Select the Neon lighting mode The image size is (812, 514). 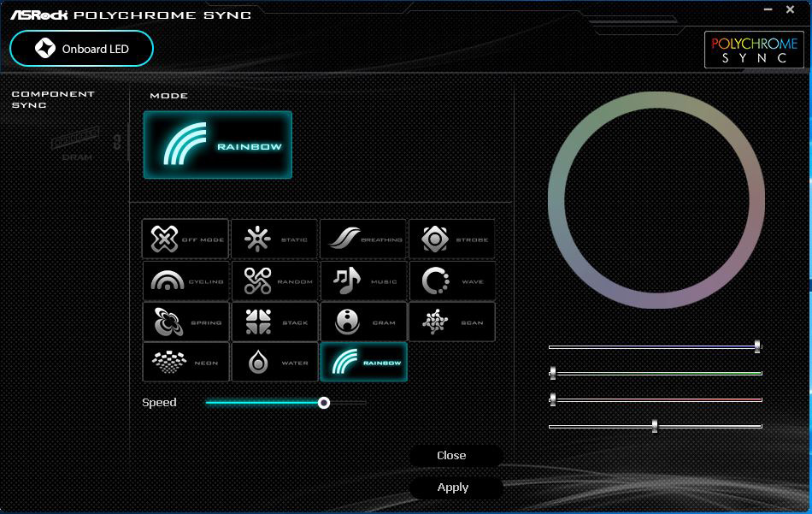pos(185,362)
